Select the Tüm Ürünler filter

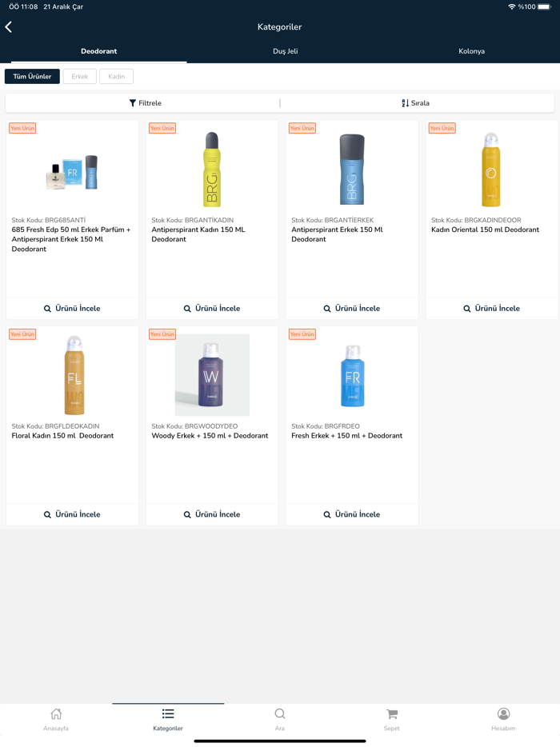[x=32, y=77]
